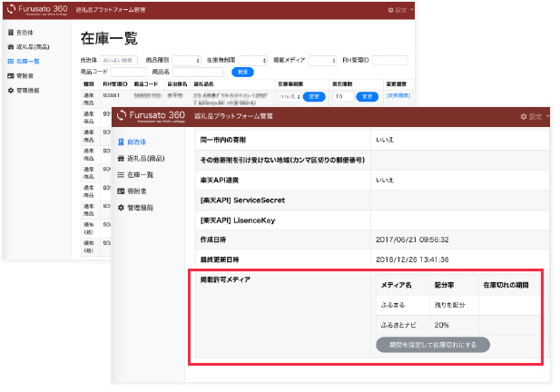Open 返礼品(商品) menu text in front window
The image size is (560, 392).
tap(146, 158)
